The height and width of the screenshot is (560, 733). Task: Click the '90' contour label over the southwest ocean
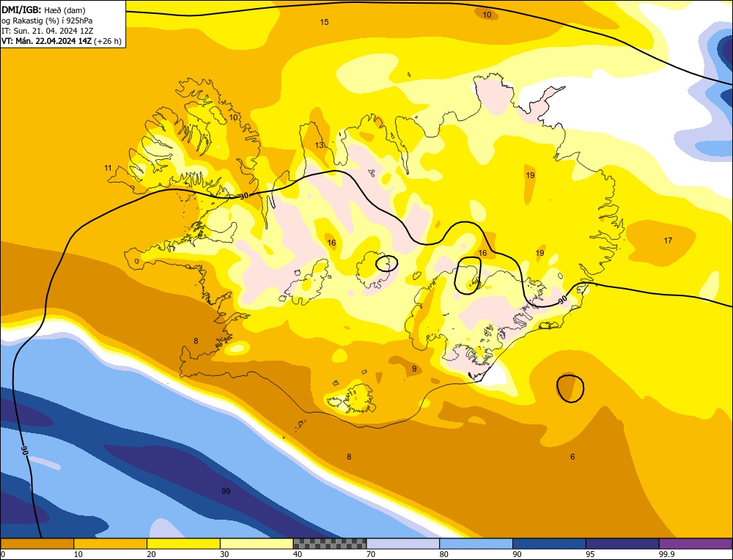point(25,451)
